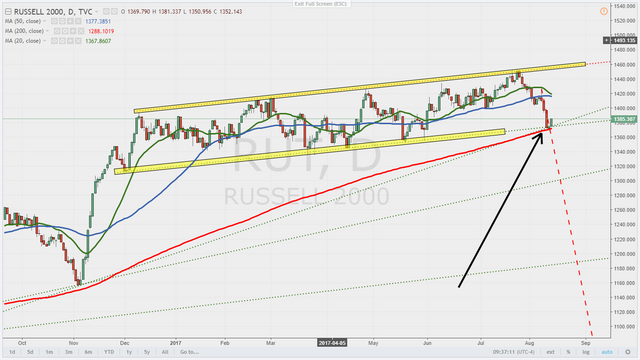640x360 pixels.
Task: Click the open price value 1369.790
Action: click(139, 12)
